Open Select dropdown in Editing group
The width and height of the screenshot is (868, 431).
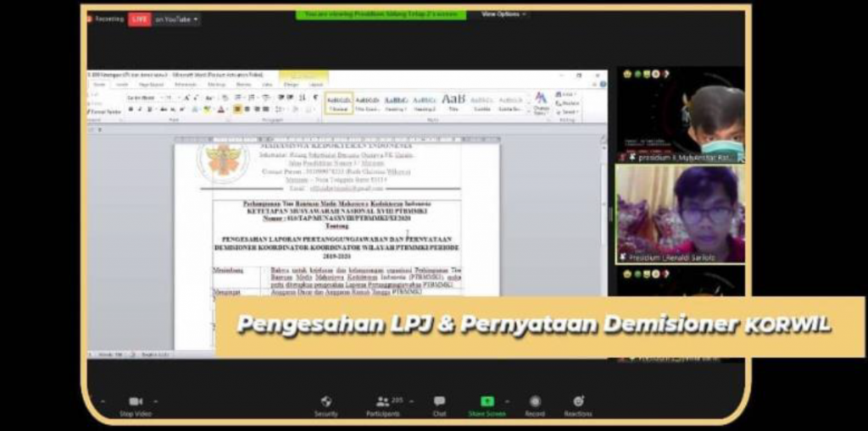point(567,112)
